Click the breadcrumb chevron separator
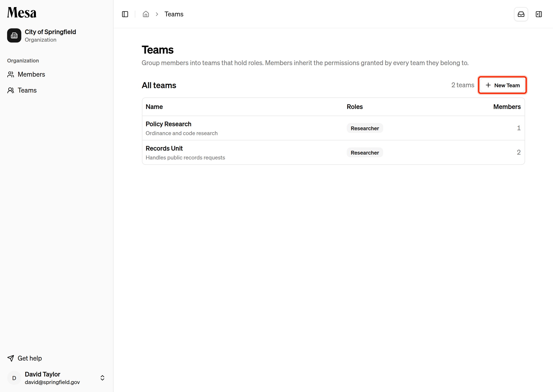Viewport: 553px width, 392px height. pos(157,14)
